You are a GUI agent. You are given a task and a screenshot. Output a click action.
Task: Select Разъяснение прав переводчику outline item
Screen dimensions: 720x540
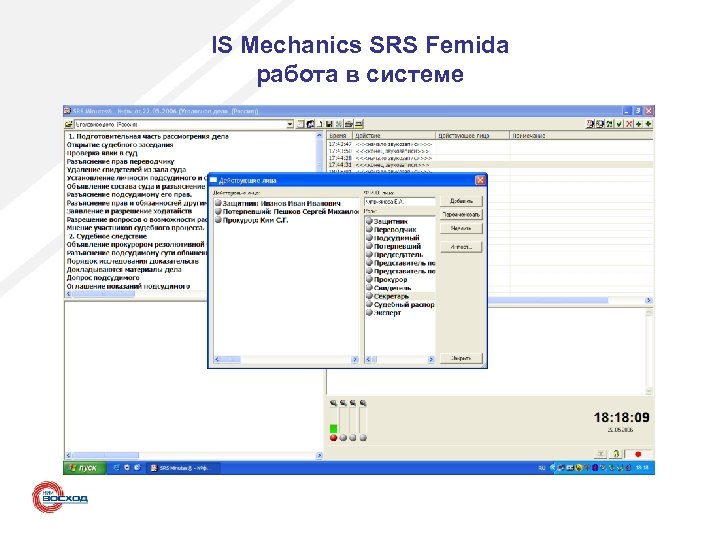(120, 162)
